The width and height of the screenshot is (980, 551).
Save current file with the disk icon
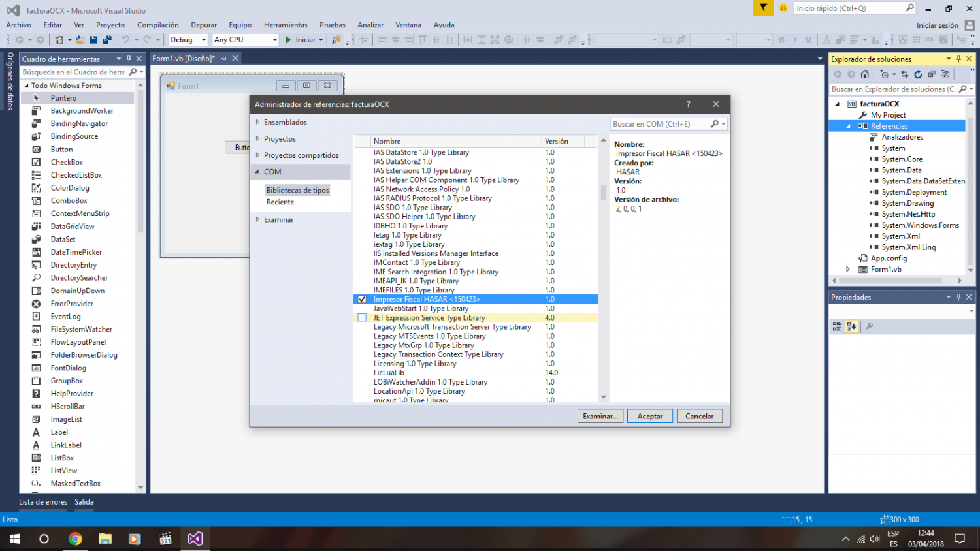click(x=94, y=40)
